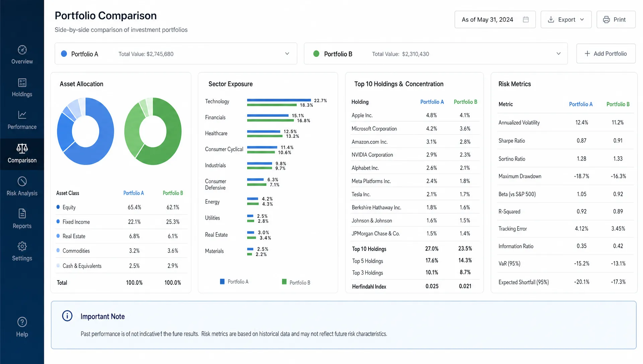
Task: Open the Risk Analysis icon
Action: point(22,181)
